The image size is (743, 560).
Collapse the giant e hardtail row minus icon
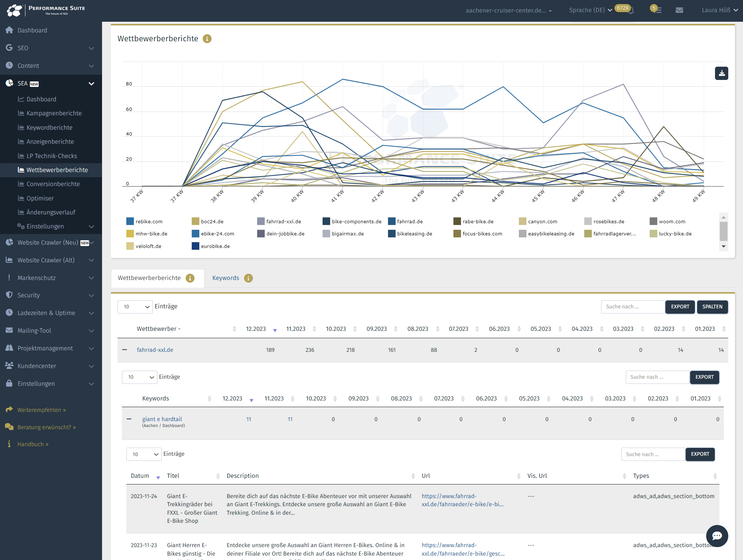tap(129, 419)
